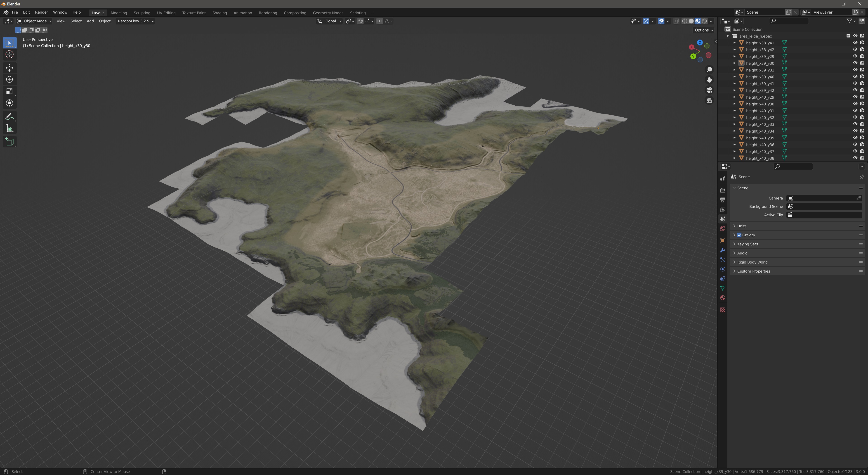868x475 pixels.
Task: Switch perspective/orthographic grid icon
Action: [709, 100]
